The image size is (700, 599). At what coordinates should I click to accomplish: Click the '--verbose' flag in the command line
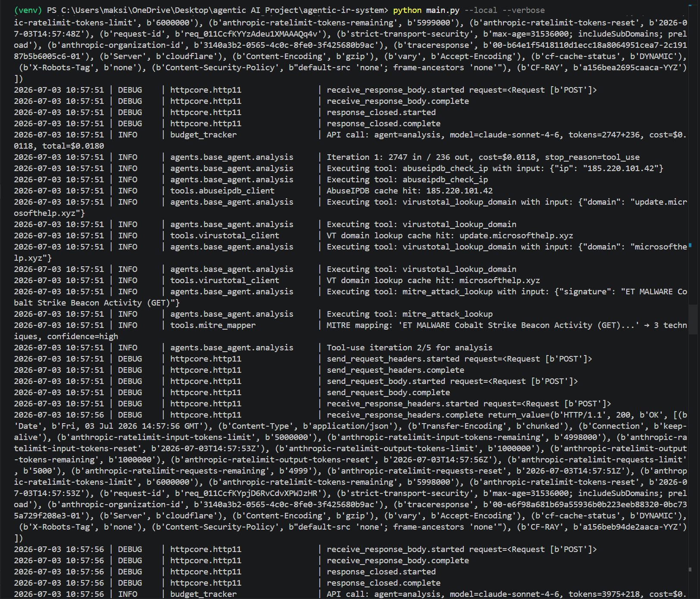point(523,10)
